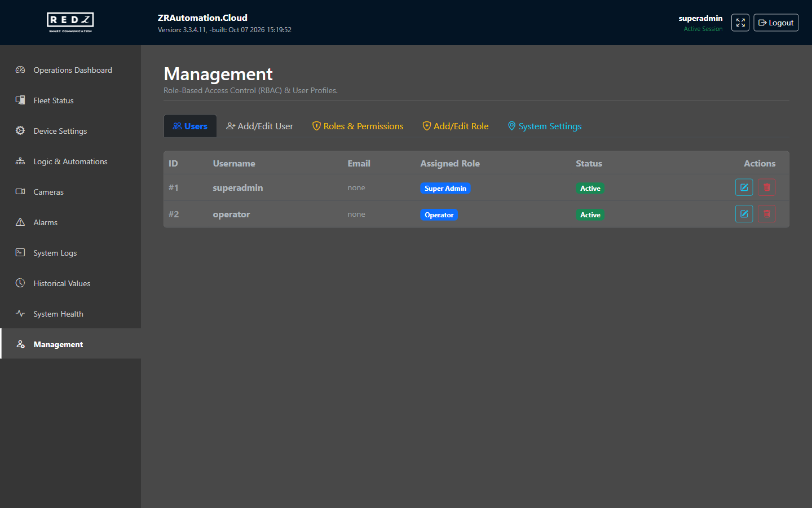
Task: Open Operations Dashboard from the sidebar
Action: click(70, 70)
